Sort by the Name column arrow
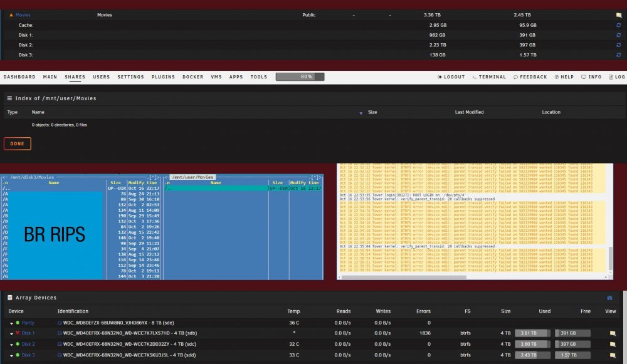 click(361, 113)
